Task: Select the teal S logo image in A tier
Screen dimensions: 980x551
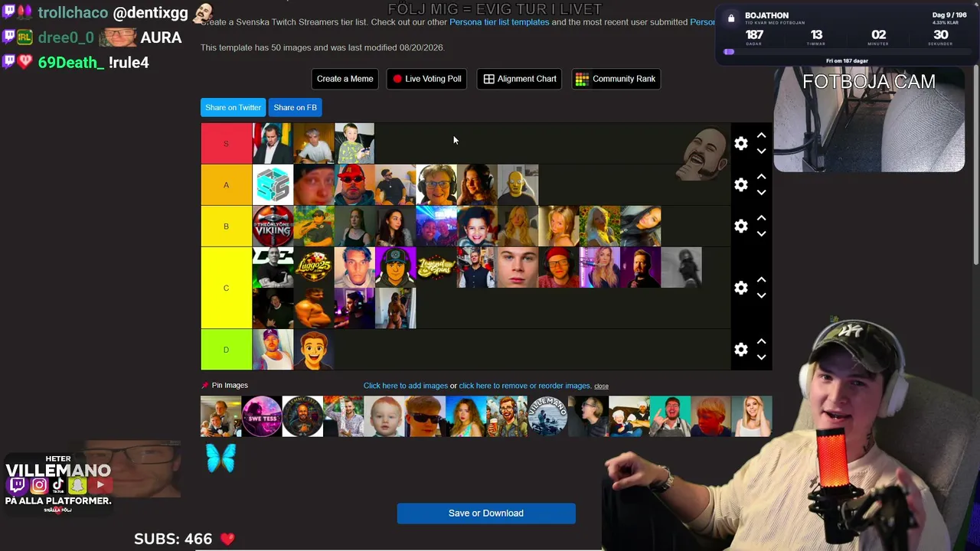Action: click(x=273, y=185)
